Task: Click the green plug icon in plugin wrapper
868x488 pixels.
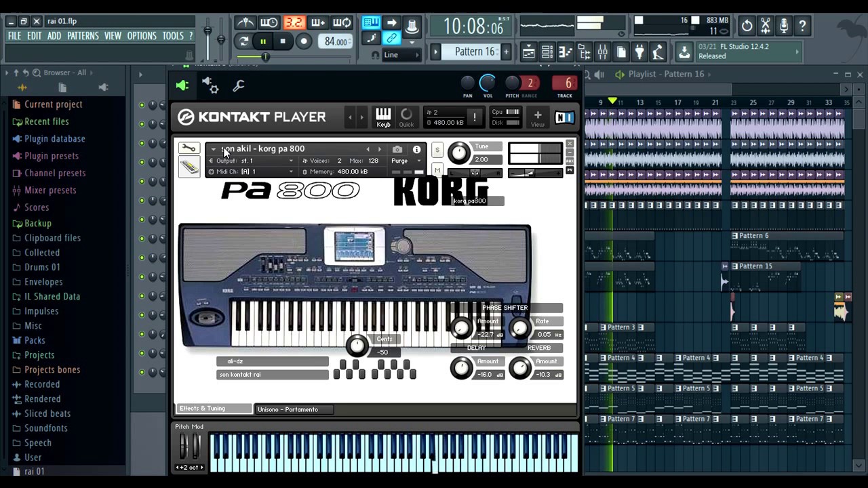Action: pyautogui.click(x=182, y=85)
